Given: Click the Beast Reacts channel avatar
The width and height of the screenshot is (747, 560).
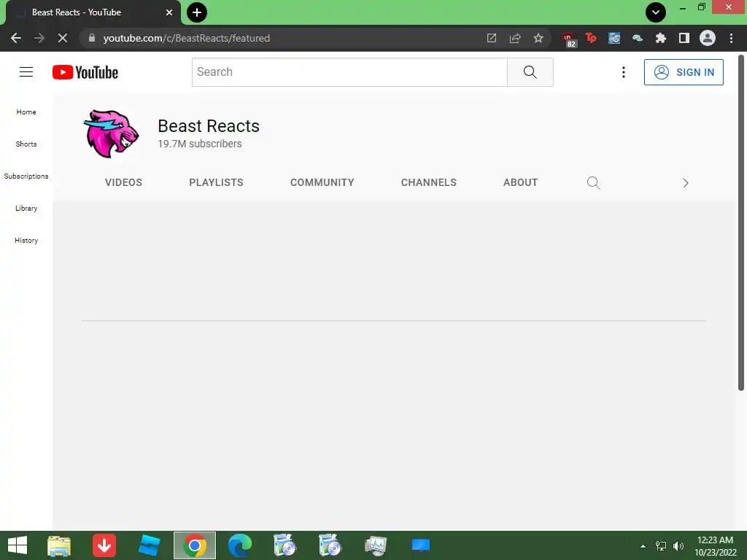Looking at the screenshot, I should [111, 134].
